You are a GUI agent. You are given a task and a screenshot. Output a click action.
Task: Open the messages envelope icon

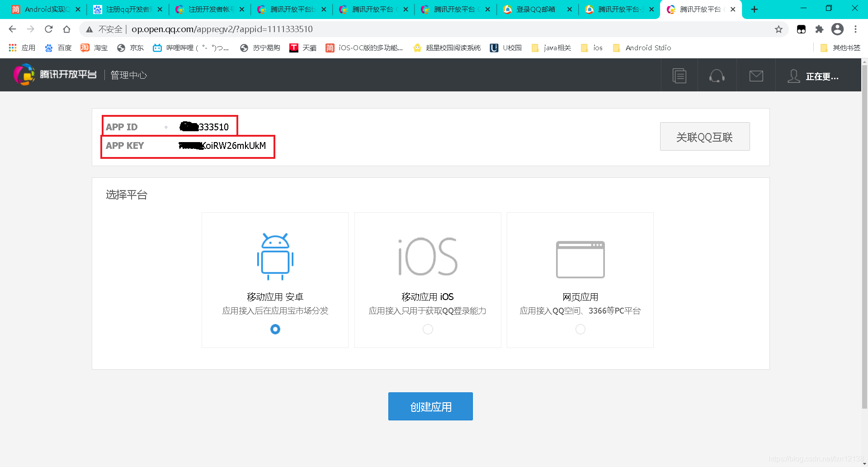(x=756, y=76)
